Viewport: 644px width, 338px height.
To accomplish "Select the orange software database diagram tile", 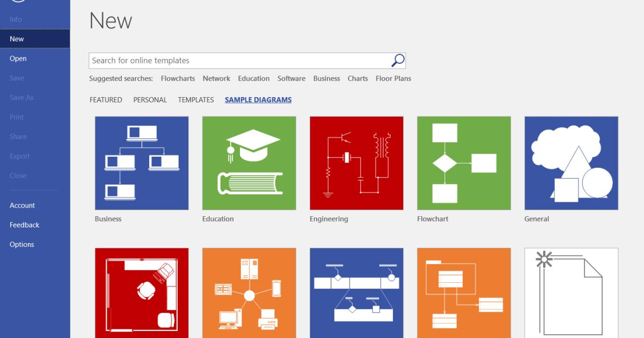I will (464, 293).
